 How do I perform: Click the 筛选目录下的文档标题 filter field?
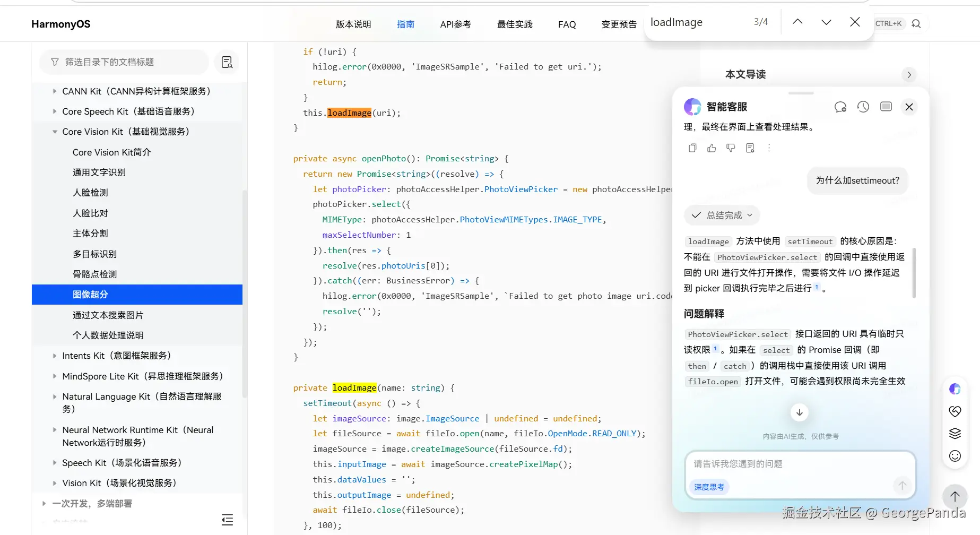(124, 62)
